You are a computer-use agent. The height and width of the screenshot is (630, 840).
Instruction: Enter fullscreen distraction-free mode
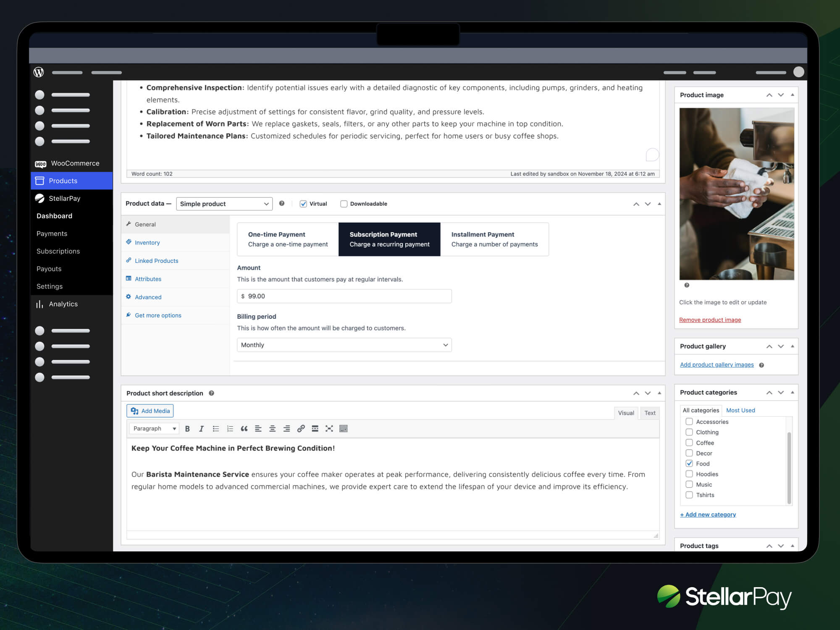point(329,429)
